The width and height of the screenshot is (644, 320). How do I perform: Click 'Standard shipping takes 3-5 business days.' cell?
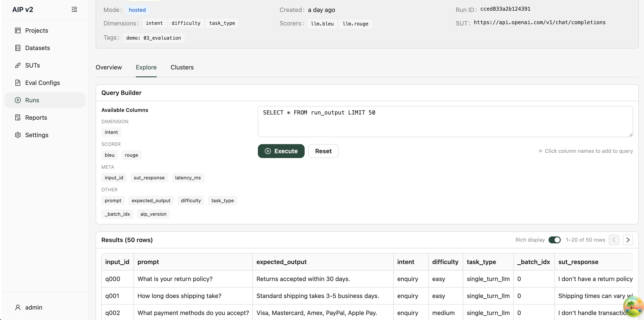323,296
